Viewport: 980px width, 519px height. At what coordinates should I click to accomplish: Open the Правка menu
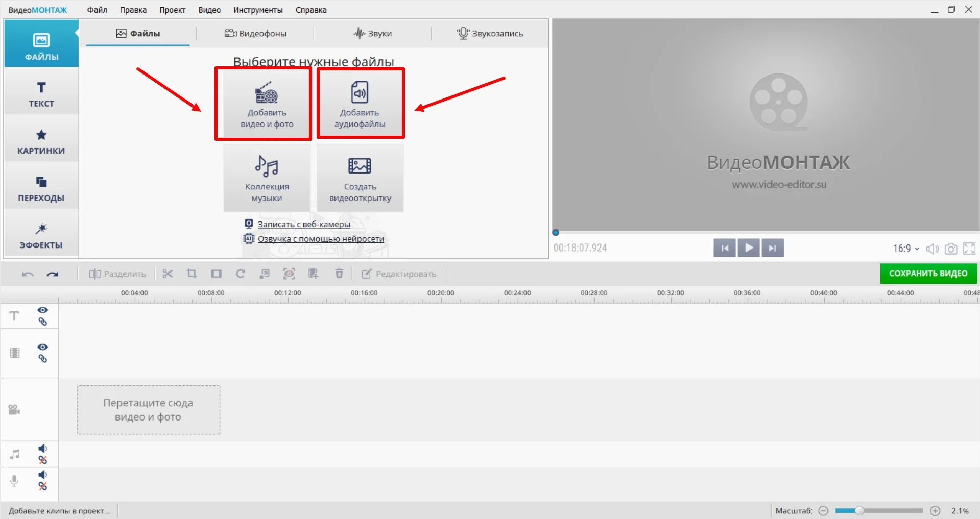133,10
